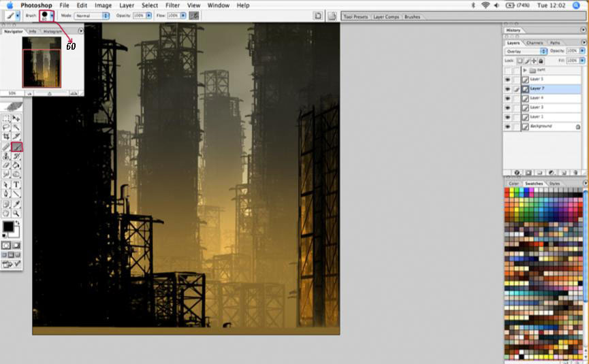Hide the Background layer eye icon
Screen dimensions: 589x364
pos(508,127)
